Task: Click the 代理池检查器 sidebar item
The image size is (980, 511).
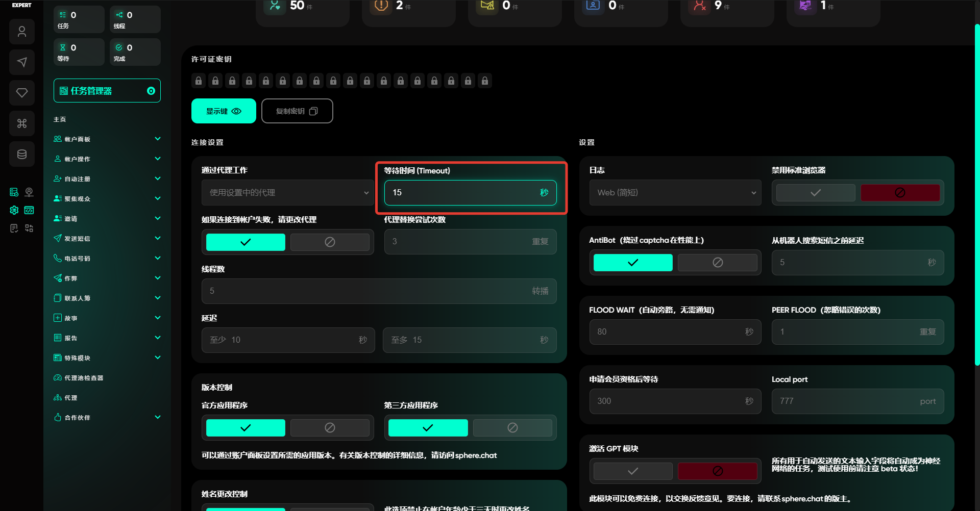Action: pos(84,378)
